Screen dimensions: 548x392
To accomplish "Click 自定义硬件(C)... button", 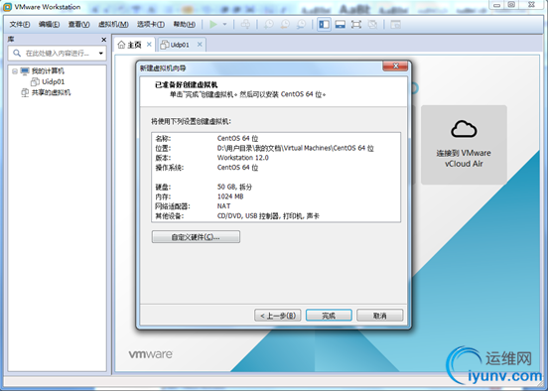I will coord(196,237).
